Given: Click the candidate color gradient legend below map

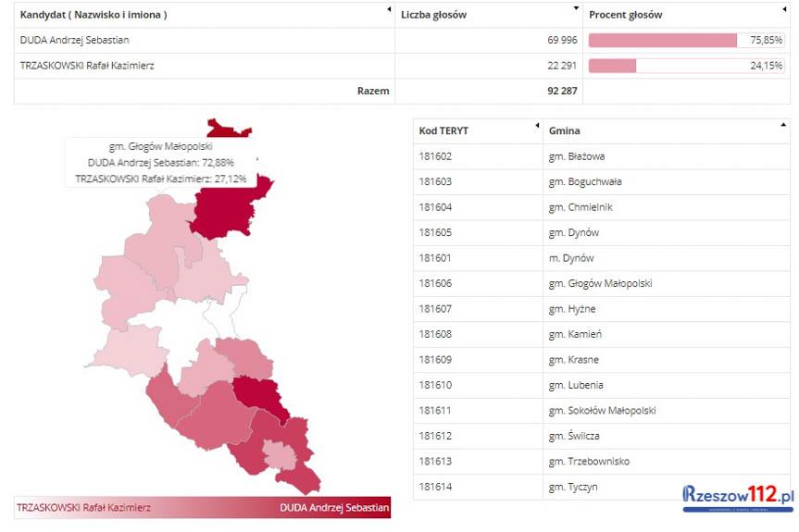Looking at the screenshot, I should point(202,507).
